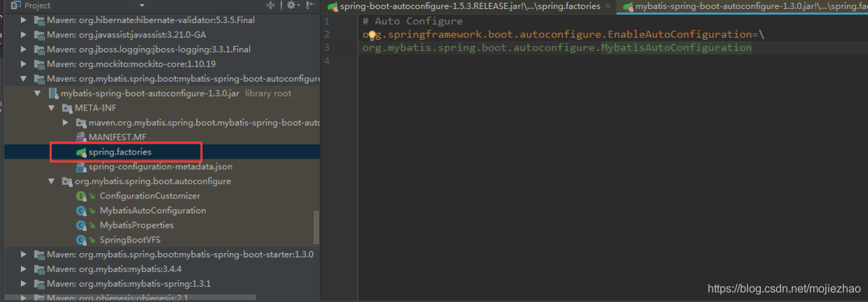
Task: Collapse org.mybatis.spring.boot.autoconfigure package
Action: click(x=51, y=181)
